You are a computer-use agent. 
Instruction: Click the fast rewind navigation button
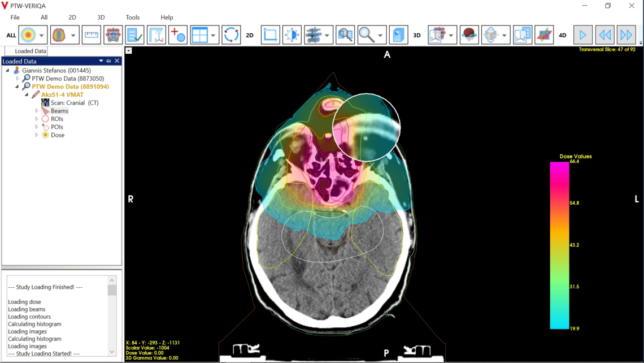(x=604, y=34)
